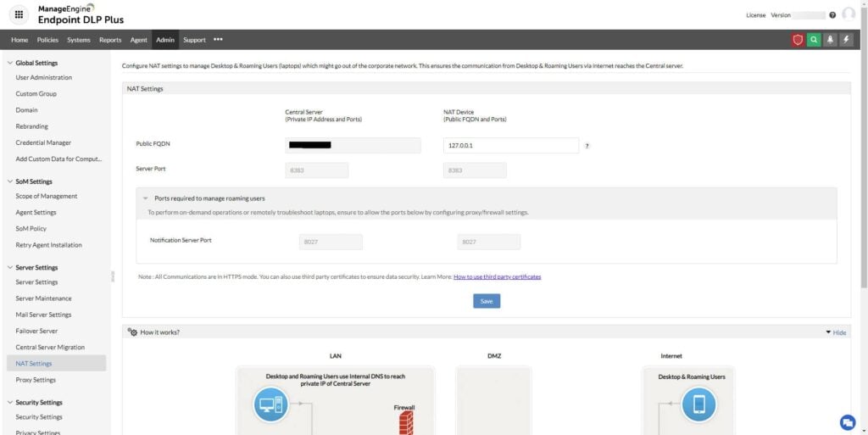Open Central Server Migration
The width and height of the screenshot is (868, 435).
click(x=50, y=348)
